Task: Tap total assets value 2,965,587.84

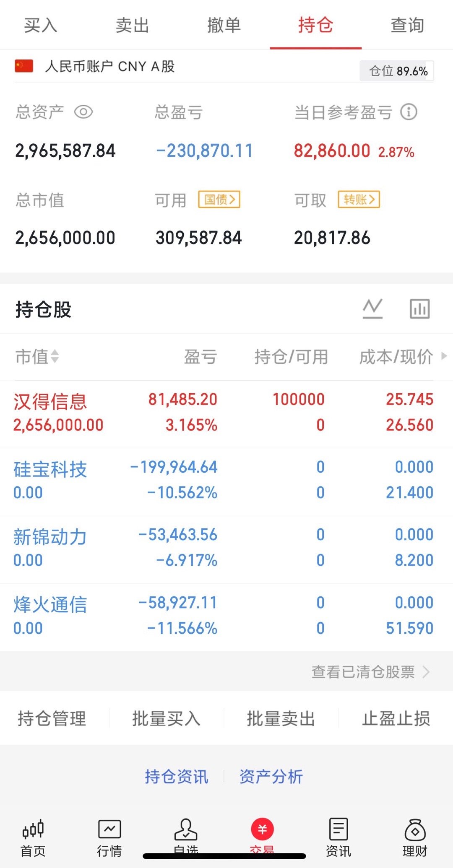Action: pos(65,151)
